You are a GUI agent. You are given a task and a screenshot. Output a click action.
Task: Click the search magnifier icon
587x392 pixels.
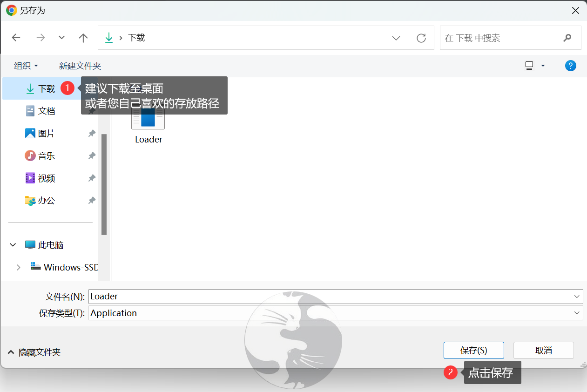[567, 38]
